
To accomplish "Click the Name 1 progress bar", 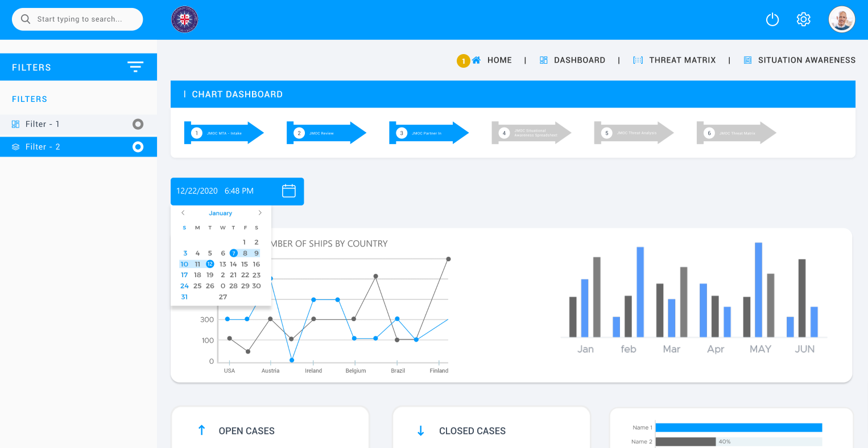I will click(739, 428).
